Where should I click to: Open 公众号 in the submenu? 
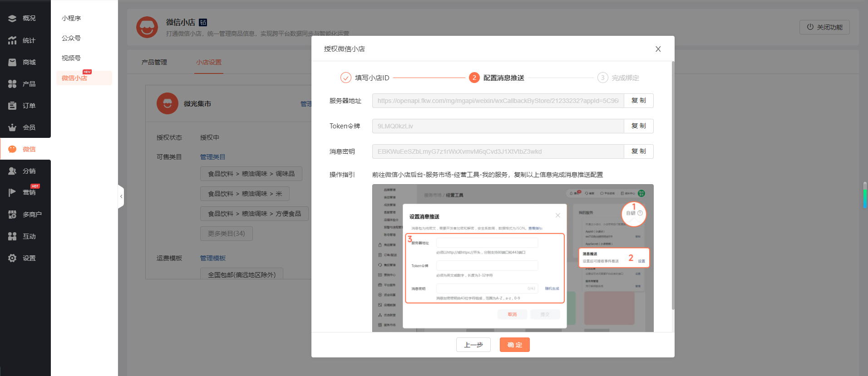tap(71, 38)
